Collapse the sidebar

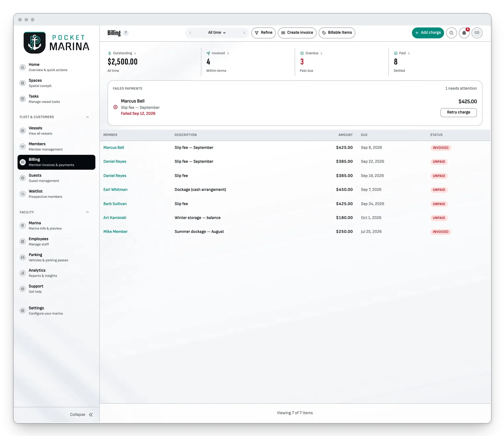[x=81, y=414]
